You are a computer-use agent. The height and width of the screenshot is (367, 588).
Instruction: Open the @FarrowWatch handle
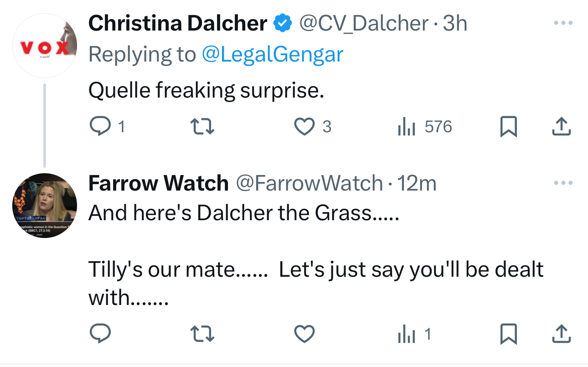coord(309,183)
